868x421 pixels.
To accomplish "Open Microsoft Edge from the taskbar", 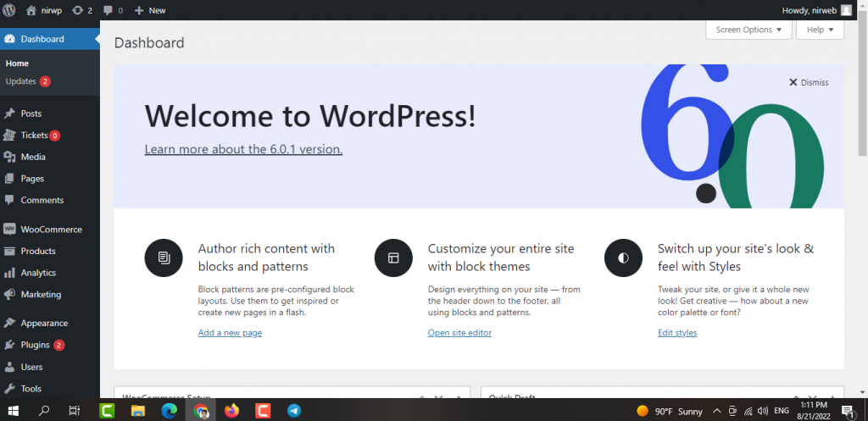I will click(x=169, y=411).
